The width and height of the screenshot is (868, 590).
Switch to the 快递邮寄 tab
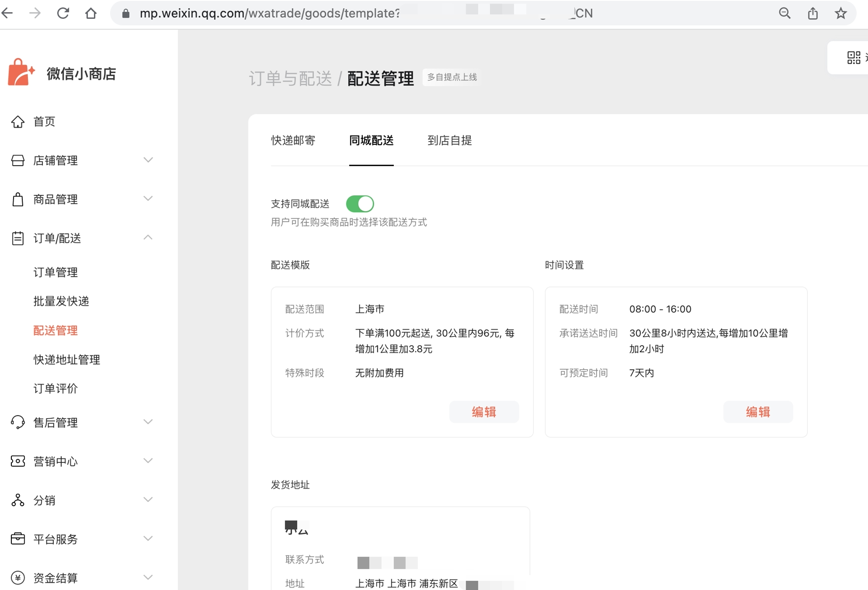[293, 140]
